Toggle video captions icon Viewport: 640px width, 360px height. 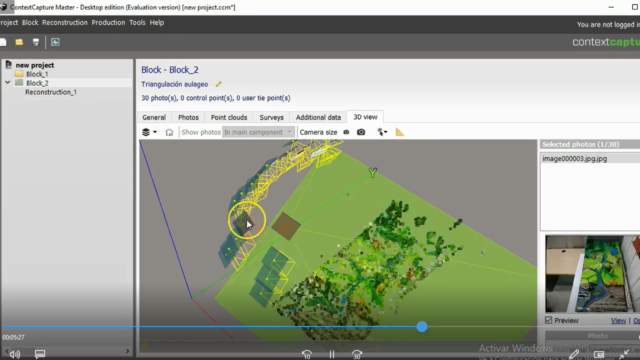coord(40,354)
